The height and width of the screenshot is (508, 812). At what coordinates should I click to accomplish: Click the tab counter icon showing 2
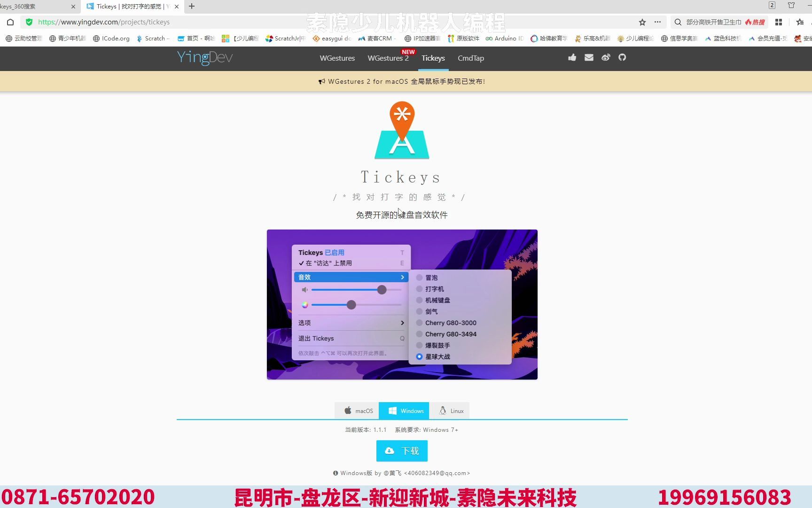pyautogui.click(x=772, y=5)
